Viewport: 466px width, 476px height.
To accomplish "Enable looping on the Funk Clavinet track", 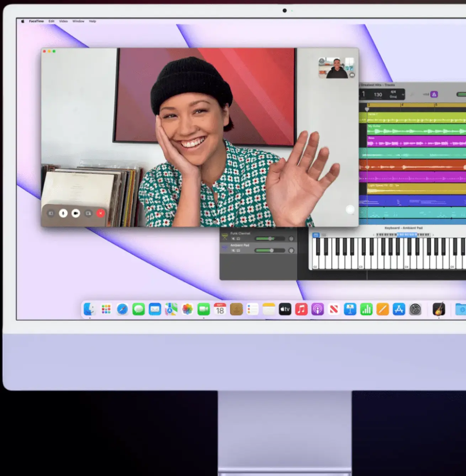I will [x=238, y=238].
